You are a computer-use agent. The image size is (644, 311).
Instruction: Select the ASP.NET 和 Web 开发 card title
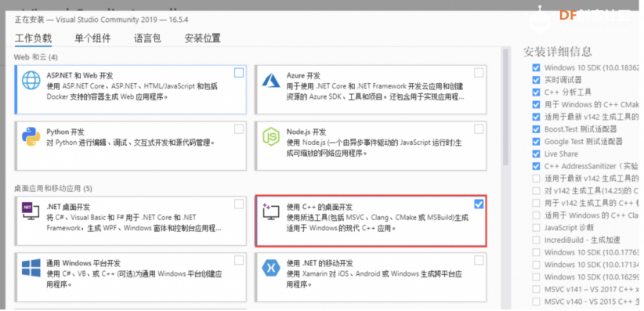pyautogui.click(x=80, y=75)
